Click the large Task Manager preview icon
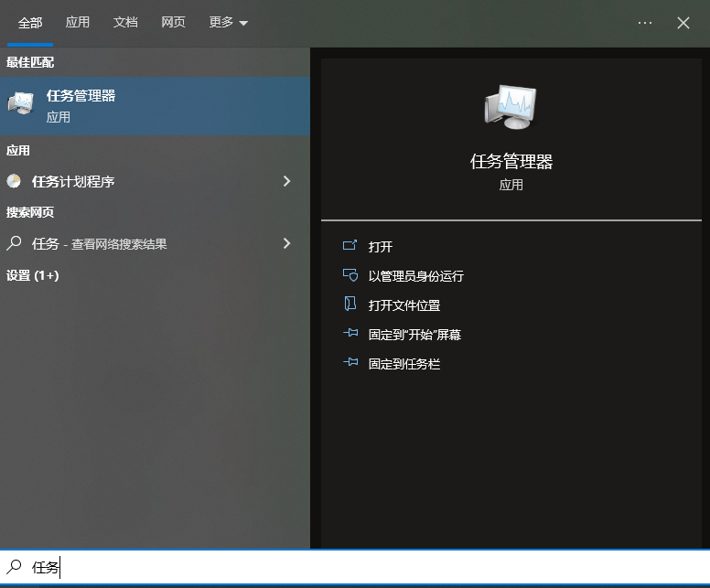Viewport: 710px width, 588px height. tap(511, 107)
